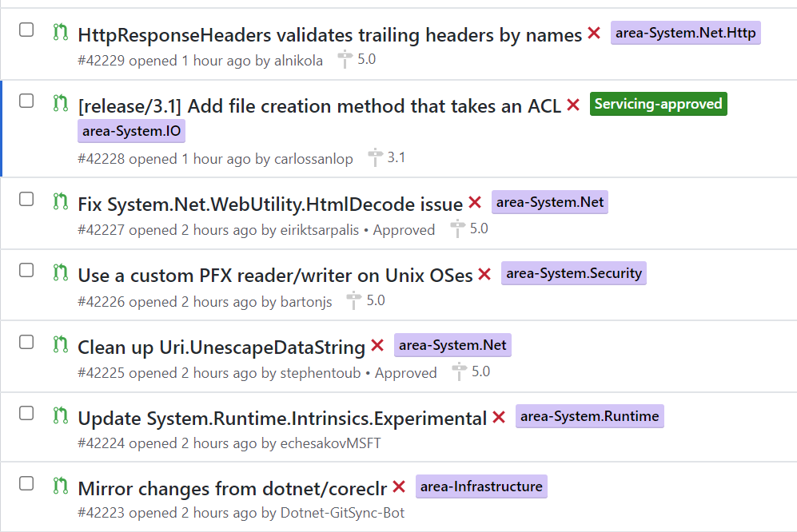Click the milestone icon next to 3.1 on #42228
Viewport: 797px width, 532px height.
375,157
